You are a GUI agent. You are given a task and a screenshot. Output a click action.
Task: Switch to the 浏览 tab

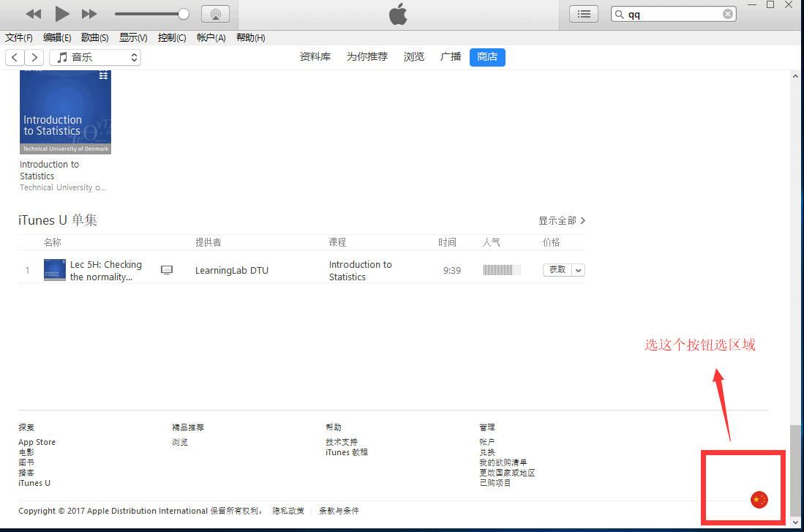point(414,56)
